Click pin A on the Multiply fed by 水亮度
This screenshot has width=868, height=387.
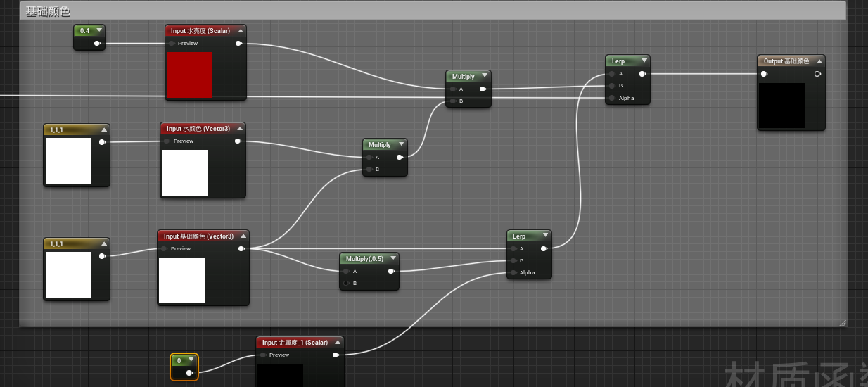pyautogui.click(x=452, y=89)
